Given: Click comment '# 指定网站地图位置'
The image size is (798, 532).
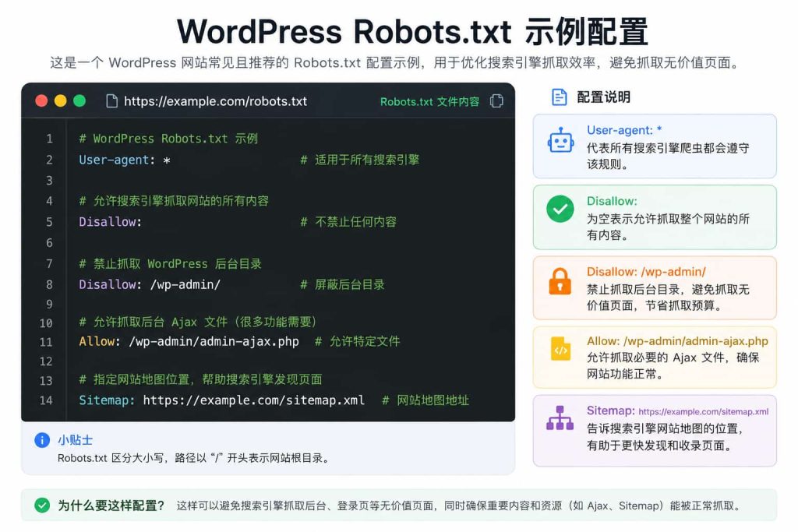Looking at the screenshot, I should tap(200, 379).
